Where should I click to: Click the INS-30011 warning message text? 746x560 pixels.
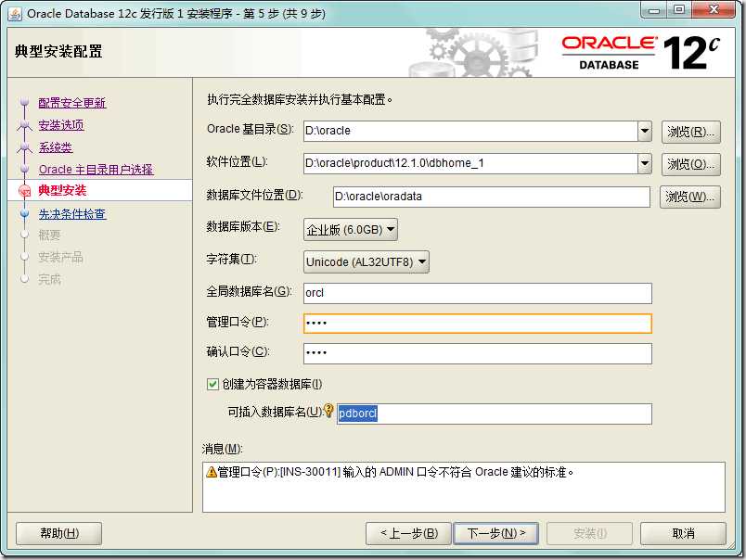tap(395, 472)
